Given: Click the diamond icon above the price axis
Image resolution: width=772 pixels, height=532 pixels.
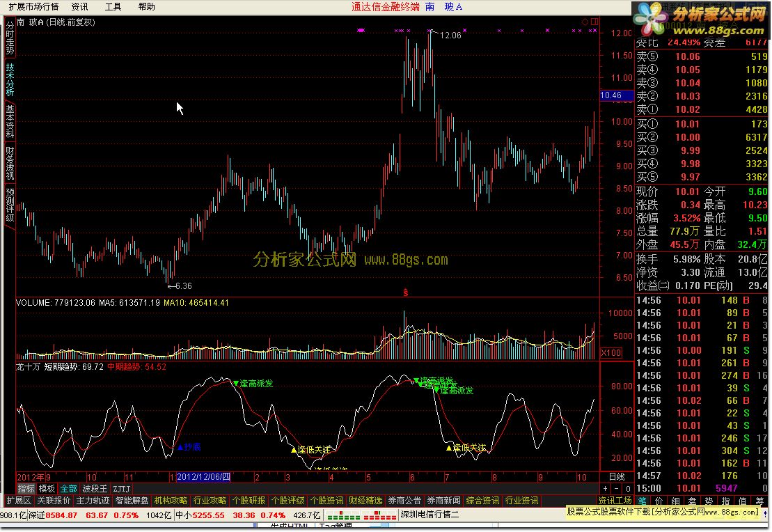Looking at the screenshot, I should pos(585,22).
